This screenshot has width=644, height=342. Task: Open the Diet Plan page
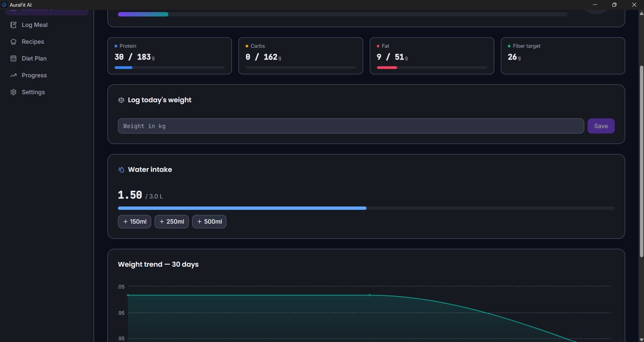[47, 59]
